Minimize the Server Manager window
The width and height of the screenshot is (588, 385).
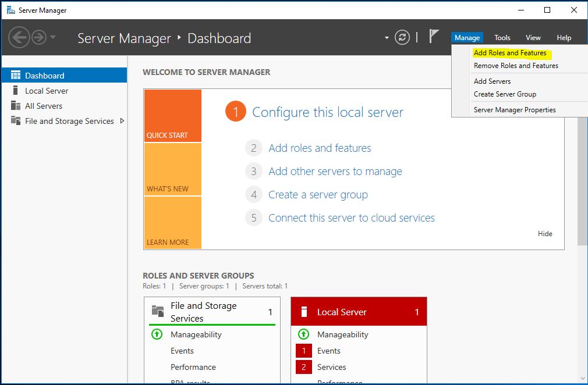[520, 10]
